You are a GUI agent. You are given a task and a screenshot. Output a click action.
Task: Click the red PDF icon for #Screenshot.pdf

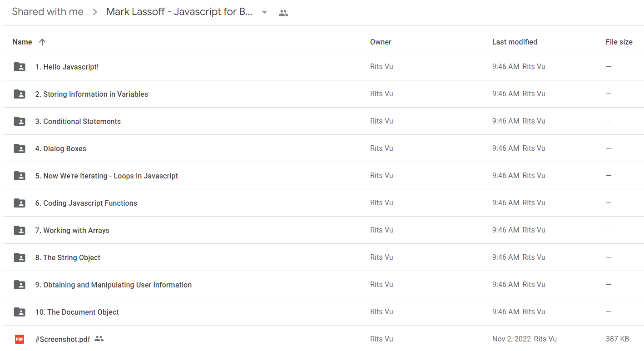[x=20, y=339]
